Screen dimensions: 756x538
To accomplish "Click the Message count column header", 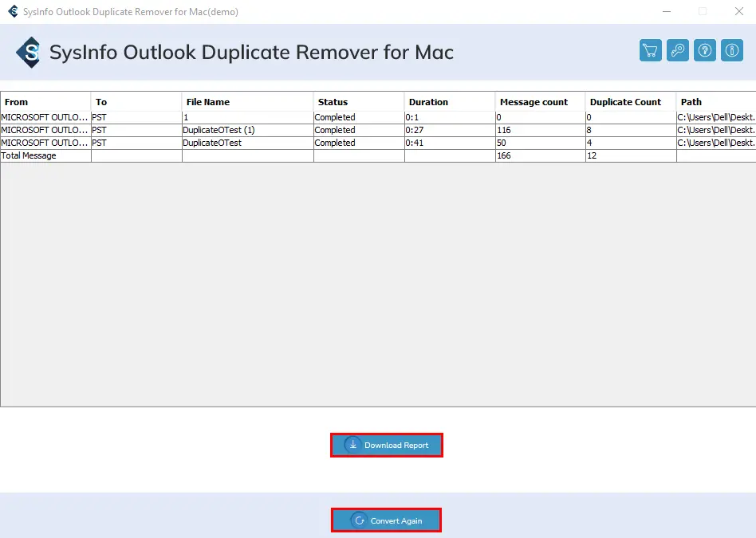I will coord(541,102).
